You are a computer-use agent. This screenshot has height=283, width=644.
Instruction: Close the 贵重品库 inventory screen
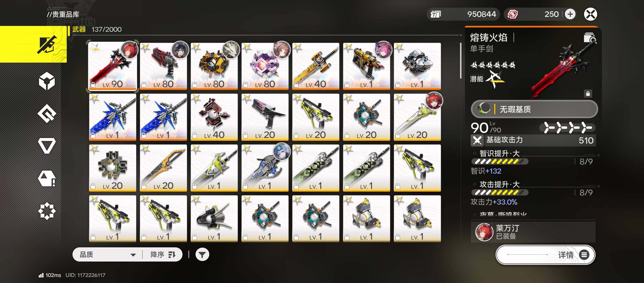click(590, 14)
